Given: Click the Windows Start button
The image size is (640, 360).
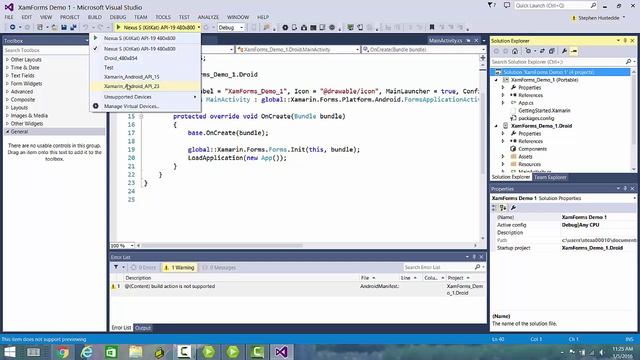Looking at the screenshot, I should (9, 352).
